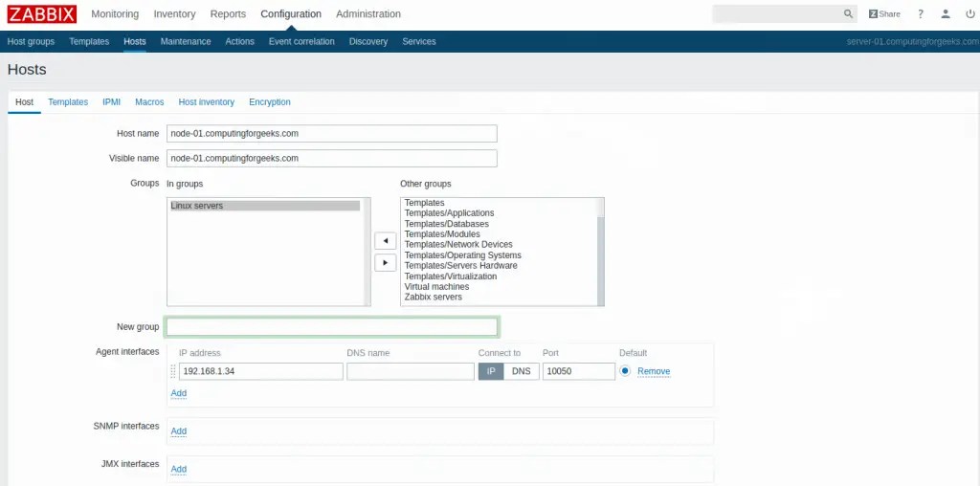Open the help question mark icon
The height and width of the screenshot is (486, 980).
tap(921, 13)
